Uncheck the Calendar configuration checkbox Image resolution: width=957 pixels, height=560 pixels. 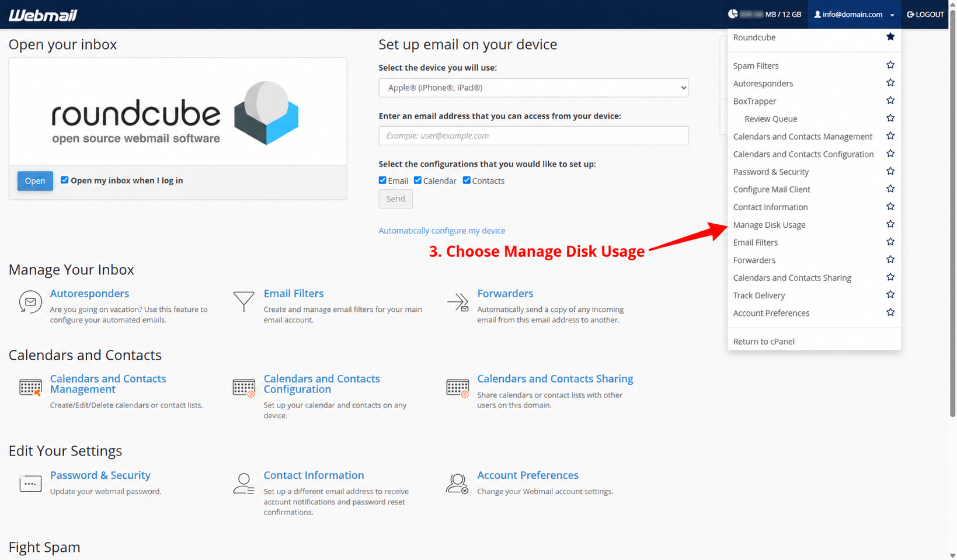click(417, 180)
